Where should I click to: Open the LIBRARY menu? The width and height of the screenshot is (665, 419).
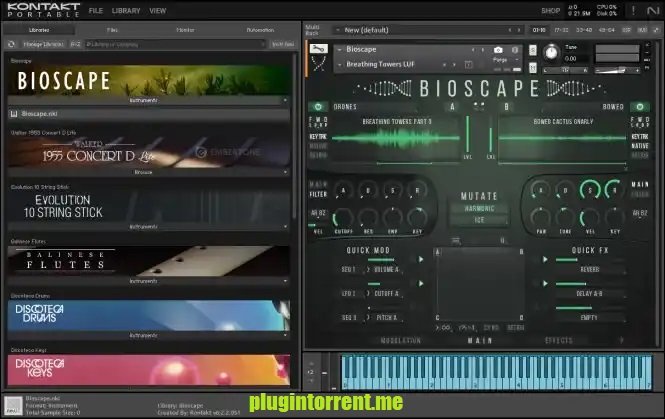pyautogui.click(x=126, y=11)
